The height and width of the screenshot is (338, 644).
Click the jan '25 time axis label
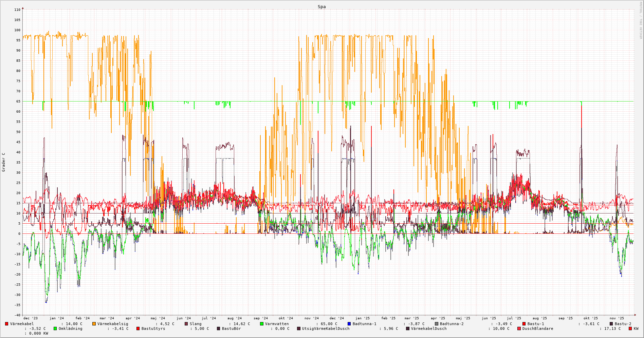(x=362, y=318)
